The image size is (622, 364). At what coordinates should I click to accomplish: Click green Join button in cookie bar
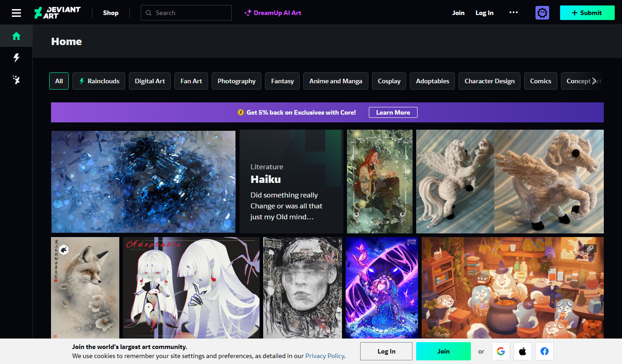pos(444,351)
